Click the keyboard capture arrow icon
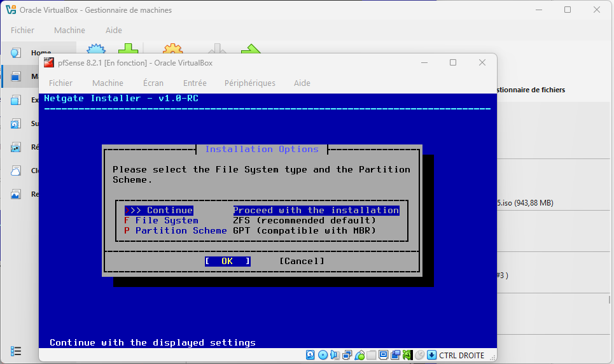The width and height of the screenshot is (614, 364). [431, 355]
